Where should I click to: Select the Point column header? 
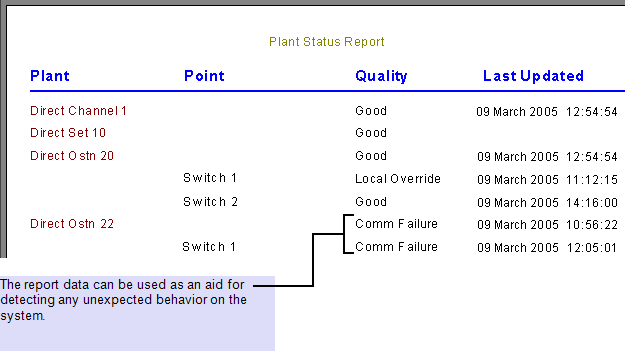(204, 76)
